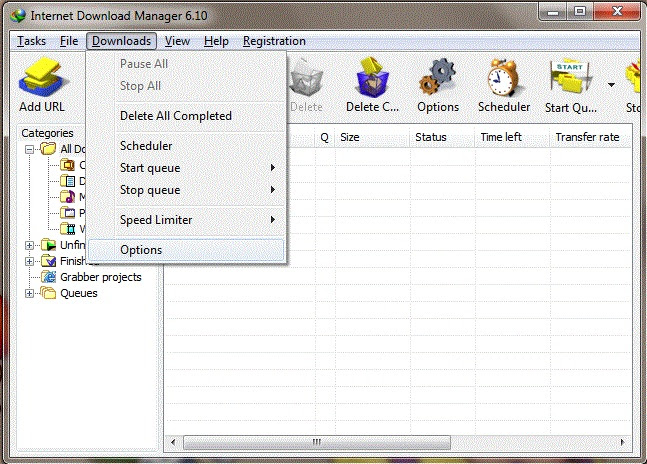The height and width of the screenshot is (464, 647).
Task: Open the Stop queue submenu
Action: (186, 190)
